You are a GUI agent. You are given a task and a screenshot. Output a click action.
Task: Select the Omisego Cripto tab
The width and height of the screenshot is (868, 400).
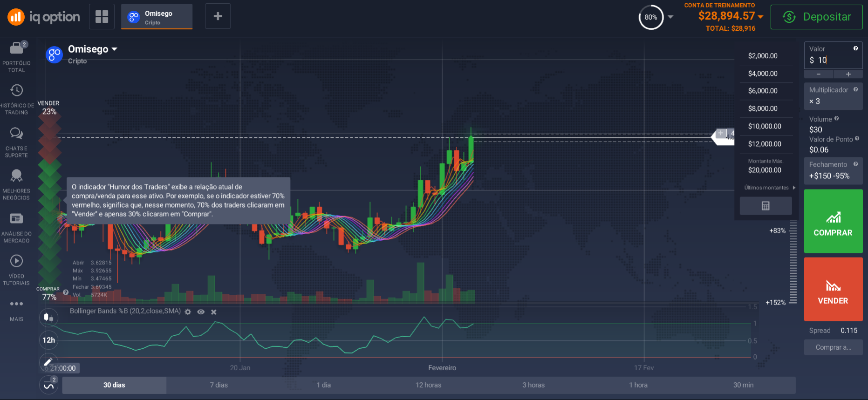click(x=157, y=17)
